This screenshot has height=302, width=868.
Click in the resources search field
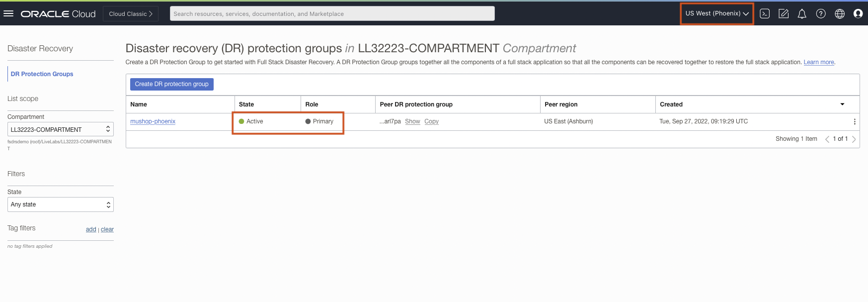point(332,14)
